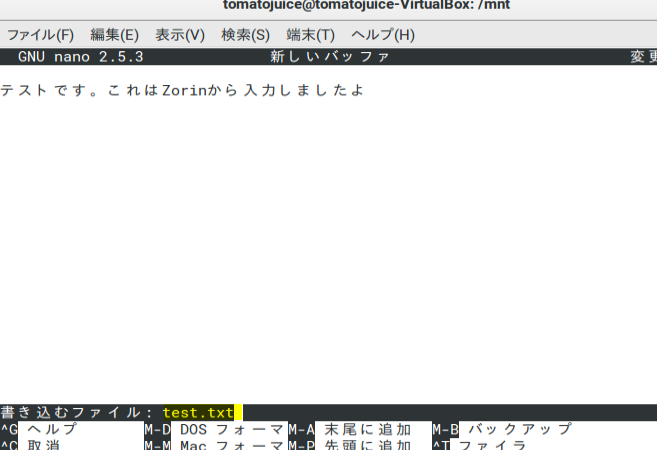Open the 検索(S) menu

coord(245,35)
